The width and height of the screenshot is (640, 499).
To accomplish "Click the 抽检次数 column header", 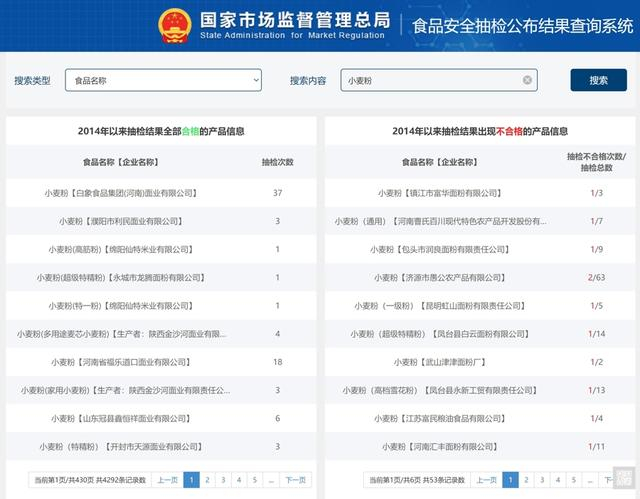I will [278, 162].
